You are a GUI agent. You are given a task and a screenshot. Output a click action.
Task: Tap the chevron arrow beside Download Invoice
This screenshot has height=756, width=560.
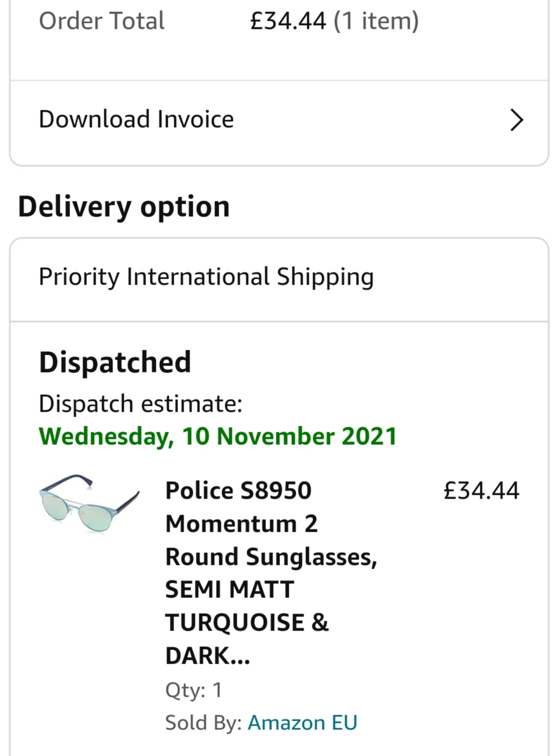[517, 120]
